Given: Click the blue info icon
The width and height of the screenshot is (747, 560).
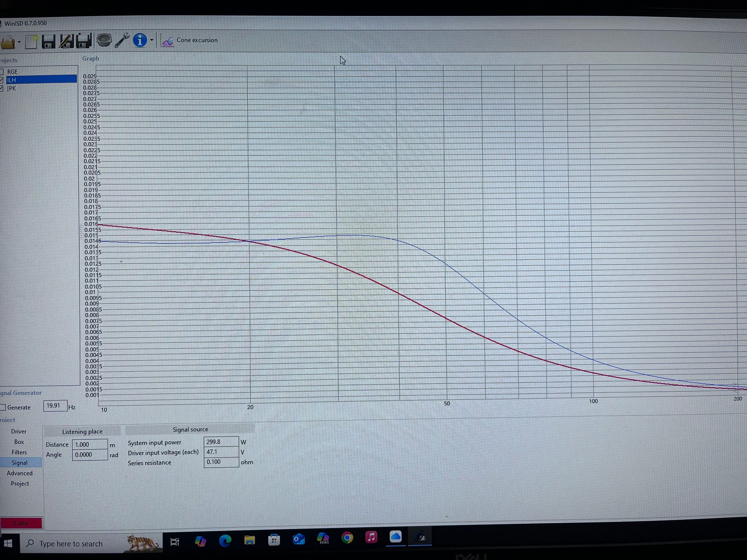Looking at the screenshot, I should [140, 40].
